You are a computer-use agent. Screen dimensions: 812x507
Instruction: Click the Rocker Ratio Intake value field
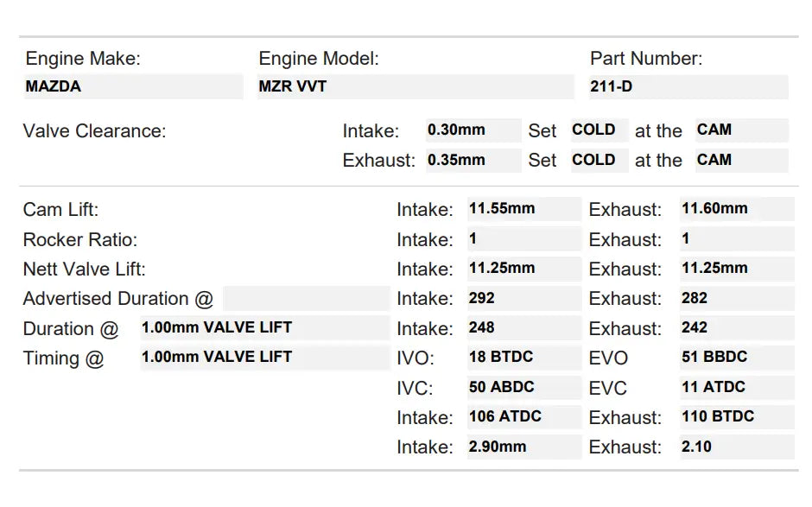pyautogui.click(x=523, y=239)
